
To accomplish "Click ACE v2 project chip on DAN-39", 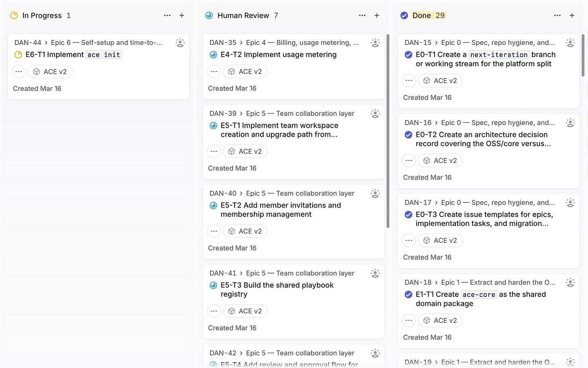I will pyautogui.click(x=245, y=151).
